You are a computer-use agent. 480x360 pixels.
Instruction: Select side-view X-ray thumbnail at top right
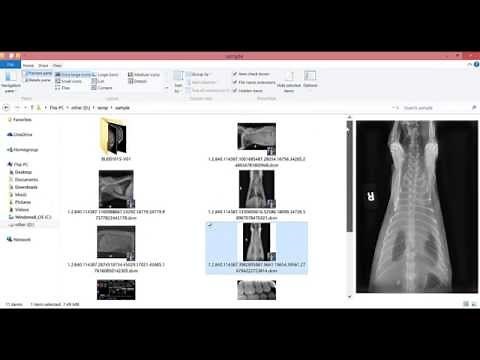click(257, 139)
